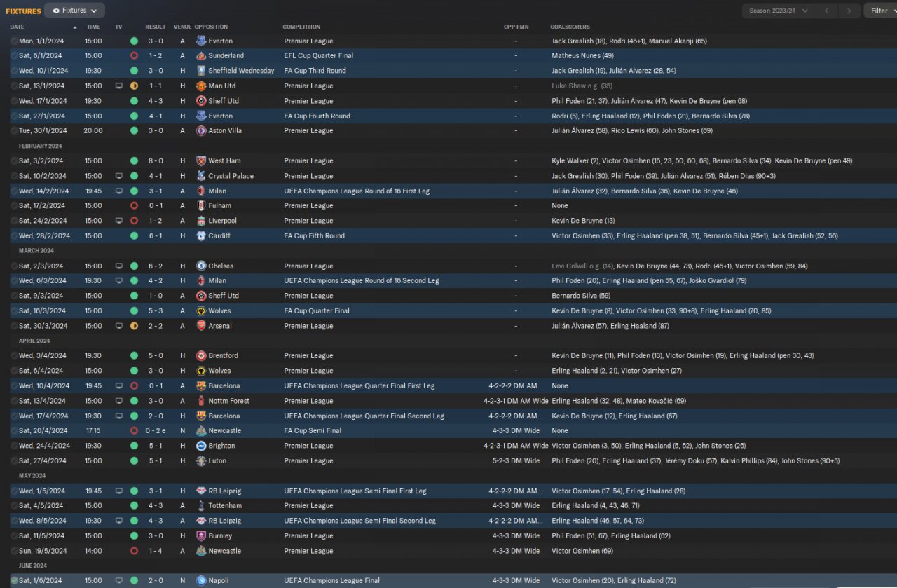Click the red loss indicator on the Fulham row
Viewport: 897px width, 588px height.
[x=134, y=206]
